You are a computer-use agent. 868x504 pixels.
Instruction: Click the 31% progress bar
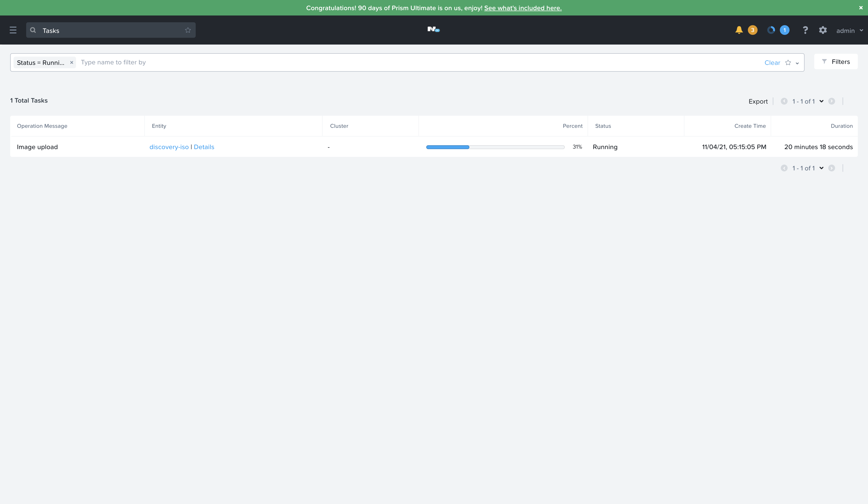[x=495, y=147]
